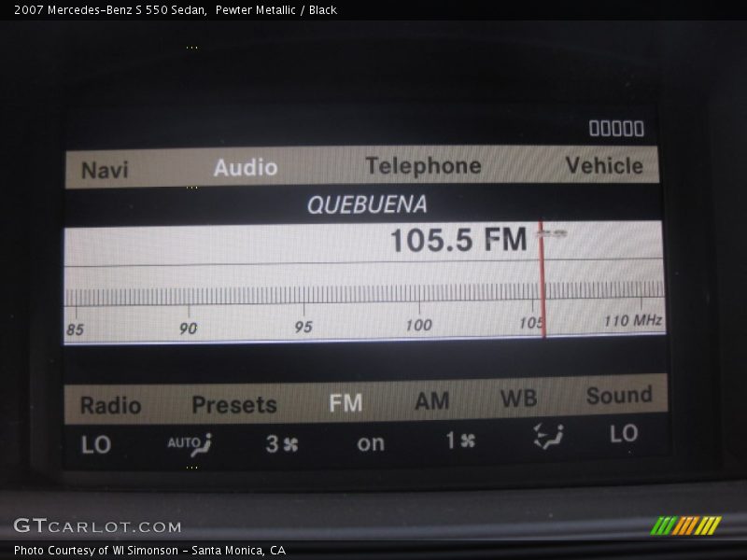Open the Sound settings menu

coord(619,396)
